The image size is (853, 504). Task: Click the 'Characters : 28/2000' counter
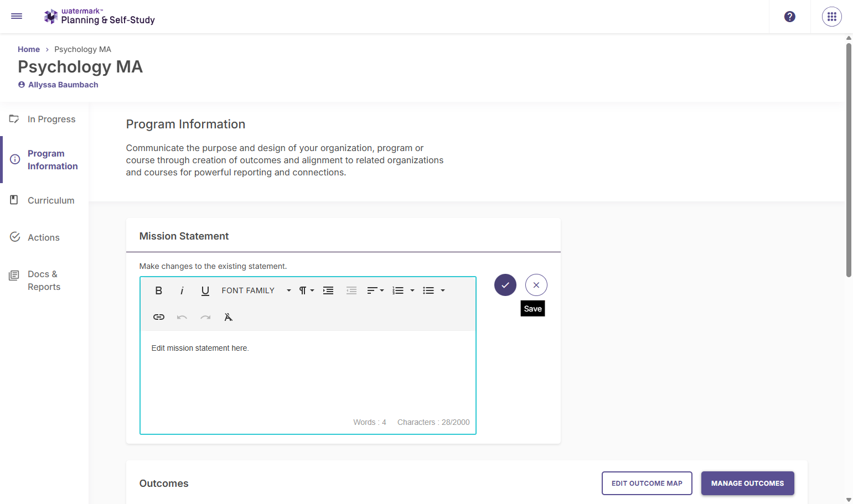(x=433, y=422)
